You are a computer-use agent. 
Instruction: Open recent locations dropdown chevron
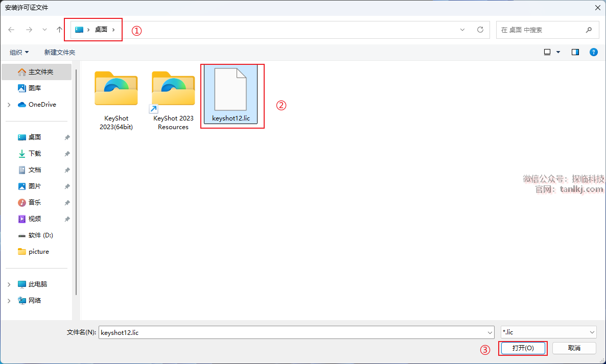44,30
